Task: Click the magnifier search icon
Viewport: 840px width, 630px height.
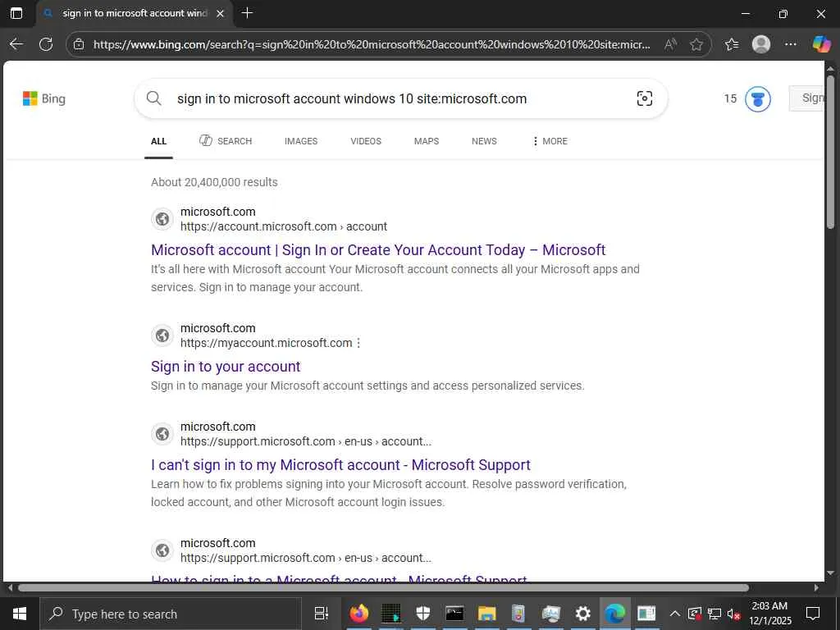Action: (153, 98)
